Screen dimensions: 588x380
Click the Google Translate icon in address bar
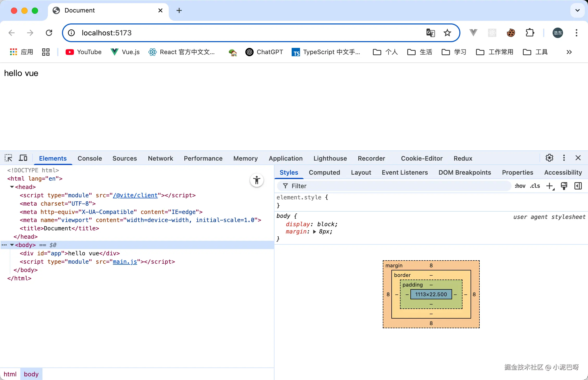coord(430,33)
